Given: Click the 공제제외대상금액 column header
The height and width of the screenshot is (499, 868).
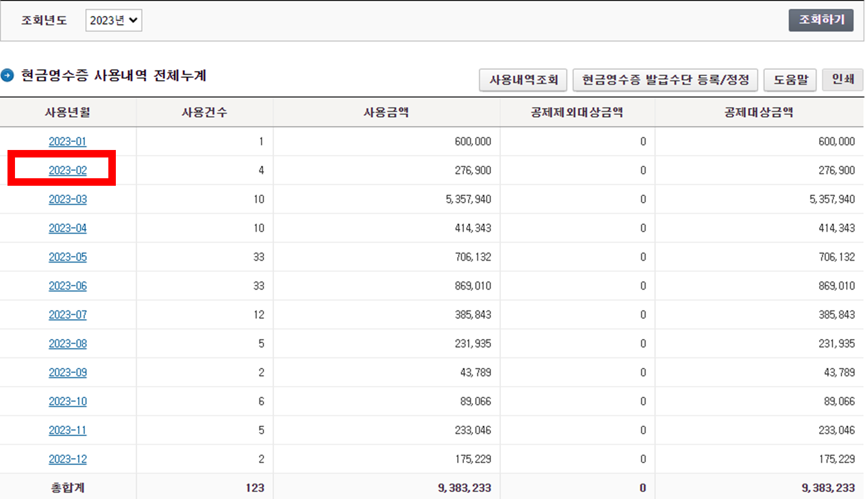Looking at the screenshot, I should tap(577, 112).
